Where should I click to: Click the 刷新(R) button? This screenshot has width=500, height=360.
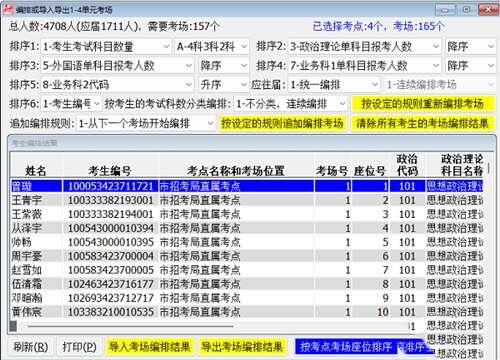[x=30, y=347]
